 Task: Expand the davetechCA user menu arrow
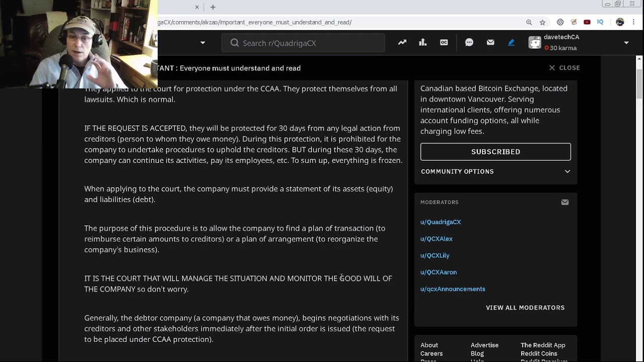[626, 43]
